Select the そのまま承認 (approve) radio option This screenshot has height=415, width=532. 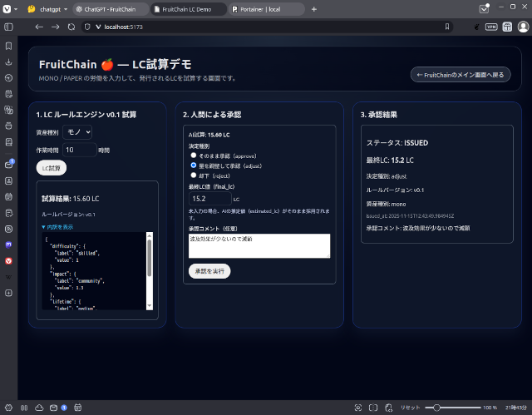point(195,155)
